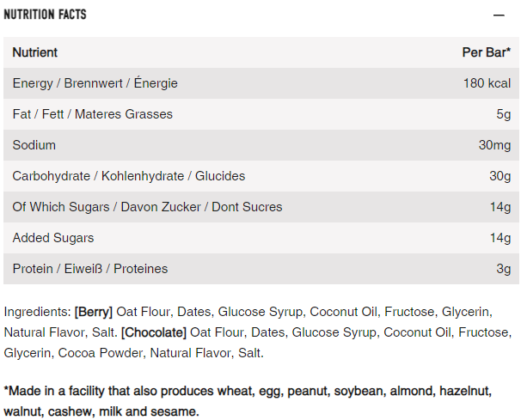The height and width of the screenshot is (420, 521).
Task: Click the Sodium row label
Action: pyautogui.click(x=34, y=145)
